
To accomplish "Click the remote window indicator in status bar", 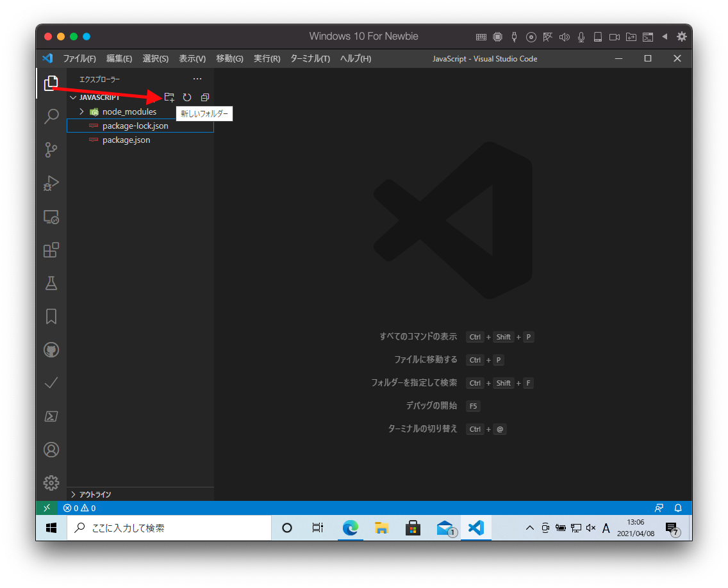I will 46,508.
